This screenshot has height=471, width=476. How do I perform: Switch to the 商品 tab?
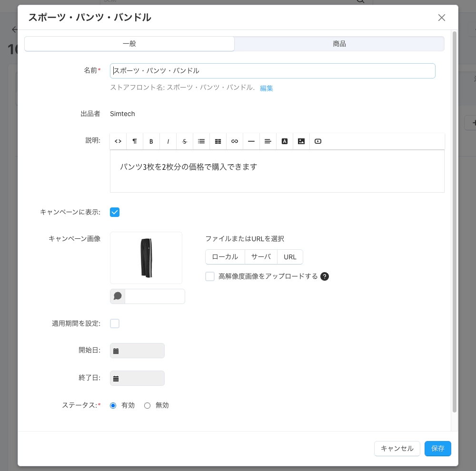pos(339,44)
